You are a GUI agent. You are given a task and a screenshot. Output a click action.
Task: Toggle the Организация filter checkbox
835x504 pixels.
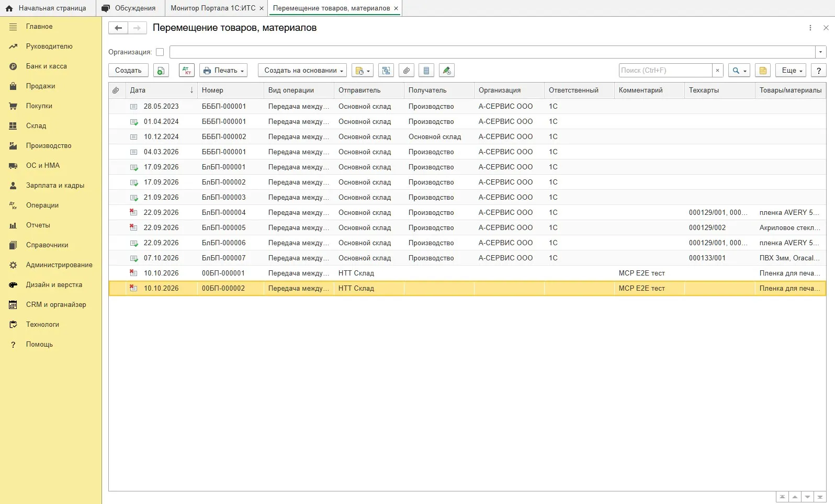[x=160, y=52]
